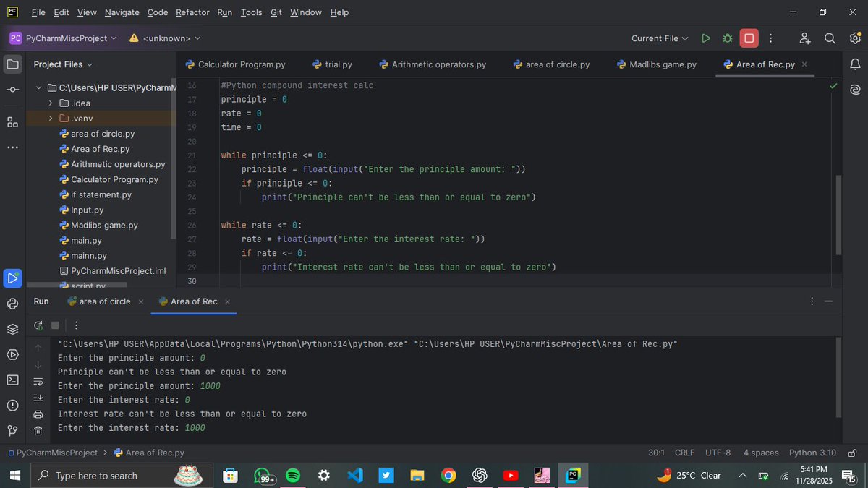Image resolution: width=868 pixels, height=488 pixels.
Task: Open the Current File run configuration dropdown
Action: tap(658, 38)
